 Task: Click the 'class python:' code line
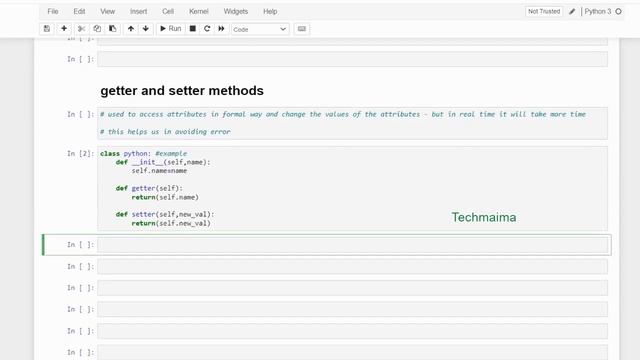click(143, 153)
